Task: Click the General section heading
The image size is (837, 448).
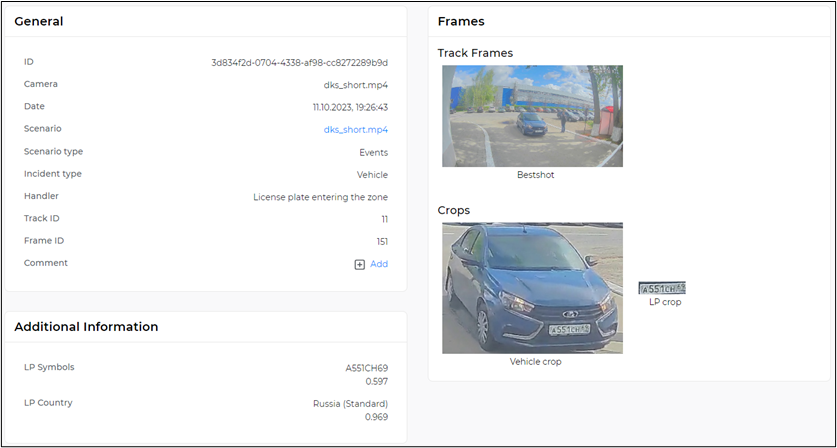Action: [38, 21]
